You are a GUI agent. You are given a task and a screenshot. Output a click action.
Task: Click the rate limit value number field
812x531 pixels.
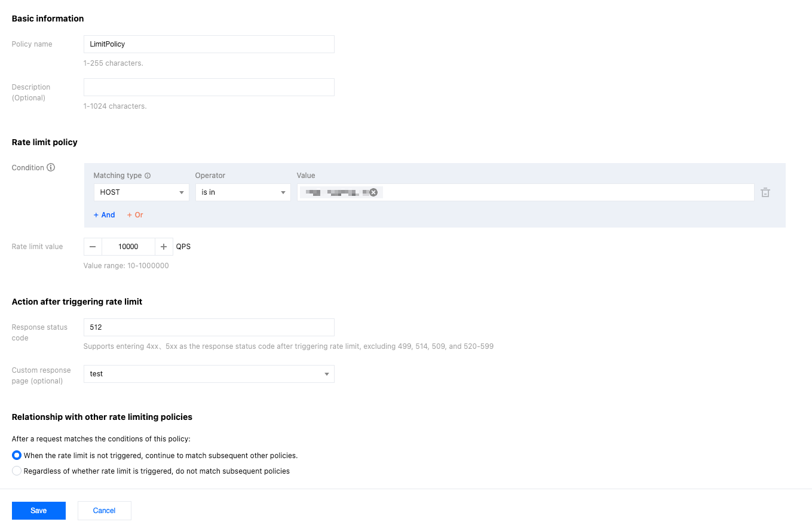(x=128, y=247)
